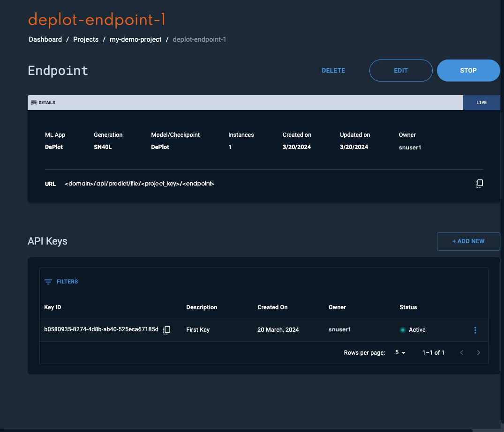Image resolution: width=504 pixels, height=432 pixels.
Task: Click the Details grid icon
Action: pyautogui.click(x=33, y=102)
